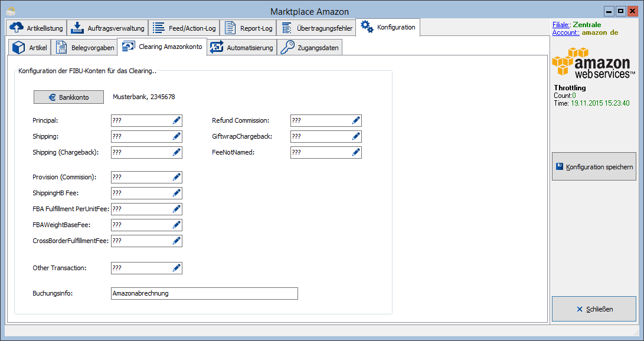This screenshot has height=341, width=644.
Task: Switch to the Belegvorgaben sub-tab
Action: tap(84, 48)
